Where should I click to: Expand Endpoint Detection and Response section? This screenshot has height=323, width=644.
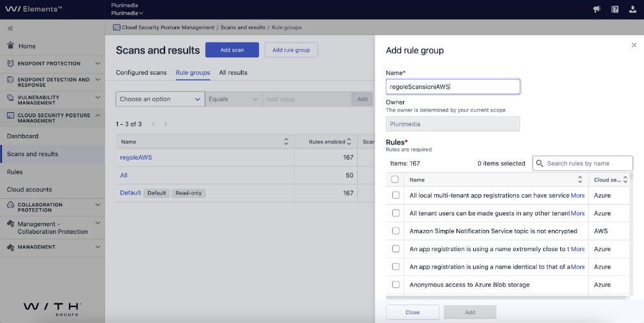point(98,80)
